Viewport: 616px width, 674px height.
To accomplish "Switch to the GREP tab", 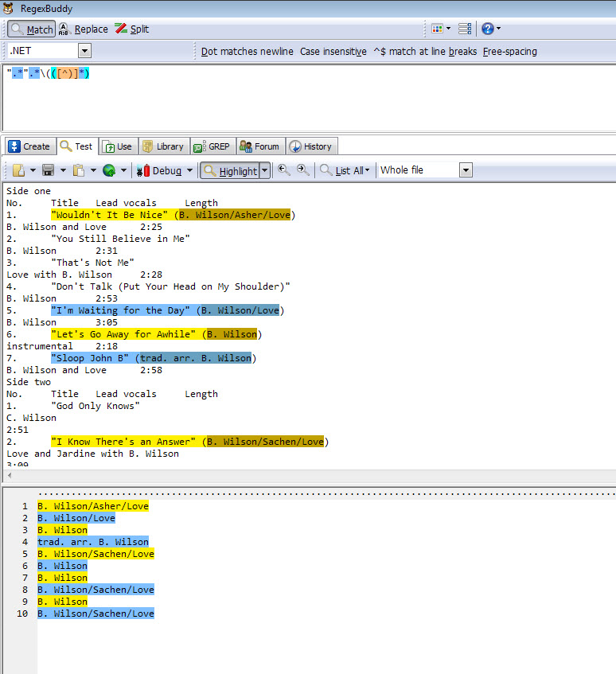I will (x=212, y=146).
